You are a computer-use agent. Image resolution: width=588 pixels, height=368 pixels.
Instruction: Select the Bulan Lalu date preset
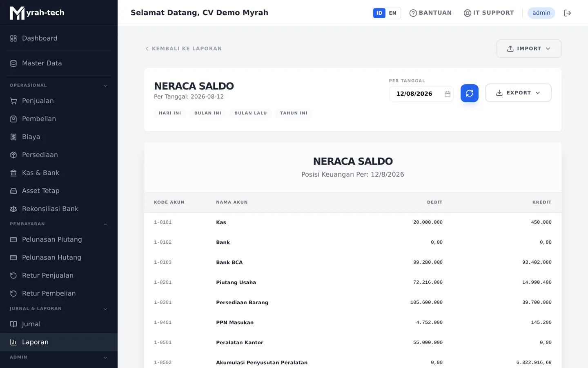(251, 113)
